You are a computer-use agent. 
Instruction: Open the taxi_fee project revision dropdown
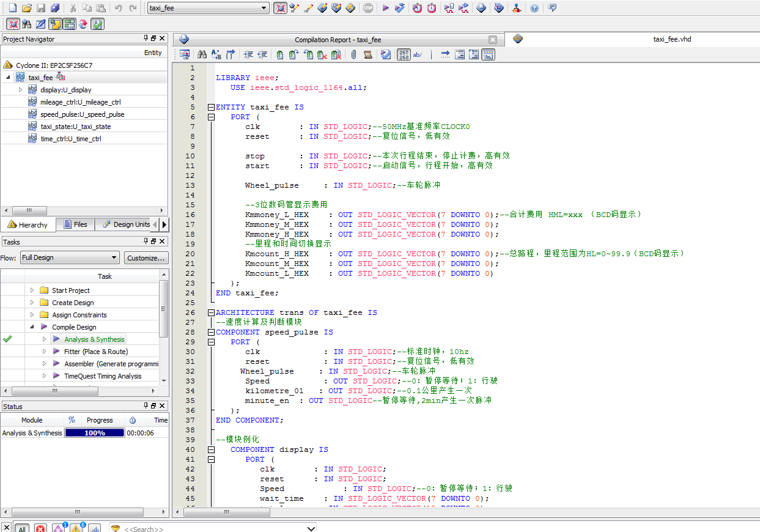265,8
